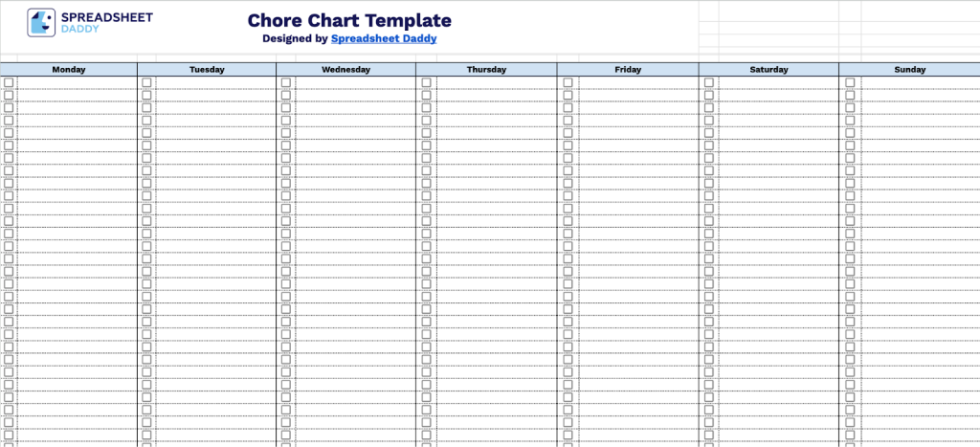The height and width of the screenshot is (447, 980).
Task: Open the Spreadsheet Daddy hyperlink
Action: click(383, 39)
